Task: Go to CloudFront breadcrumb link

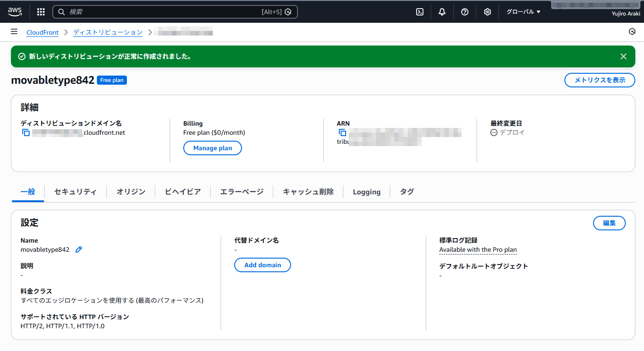Action: click(42, 32)
